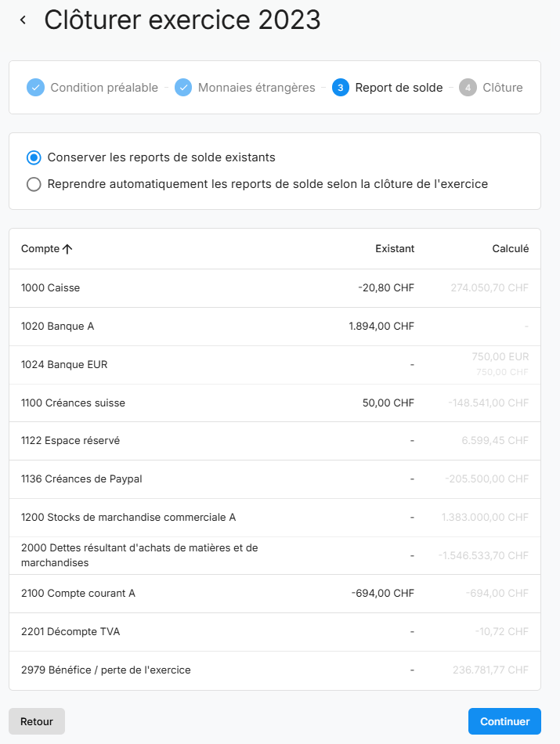Click the Calculé column header

pyautogui.click(x=510, y=249)
